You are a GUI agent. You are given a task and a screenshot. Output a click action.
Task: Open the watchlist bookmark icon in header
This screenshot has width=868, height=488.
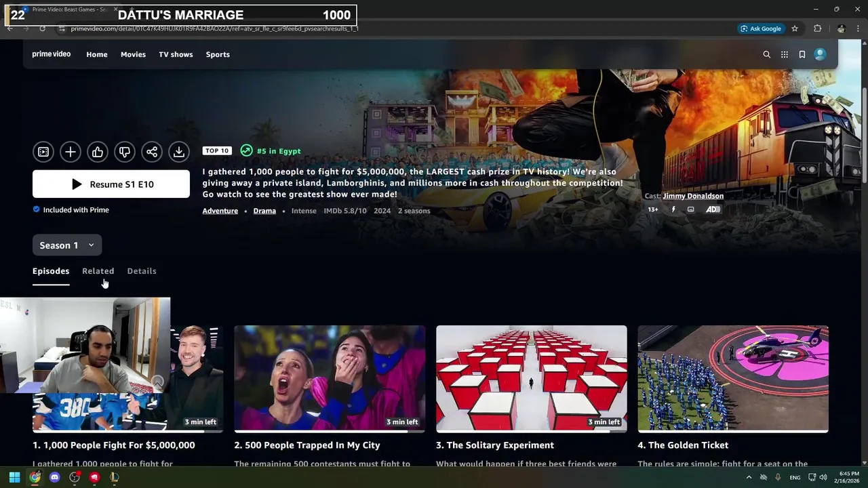(802, 54)
